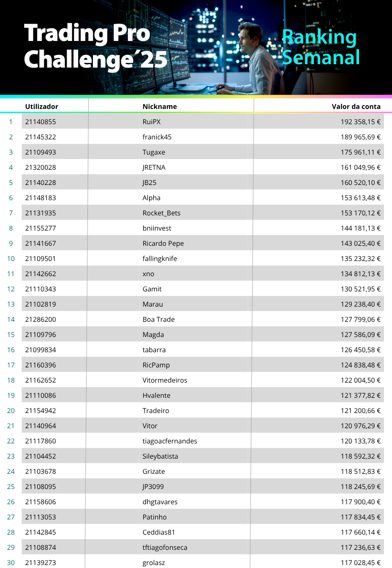Click the grolasz nickname in row 30
The image size is (392, 568).
coord(154,563)
